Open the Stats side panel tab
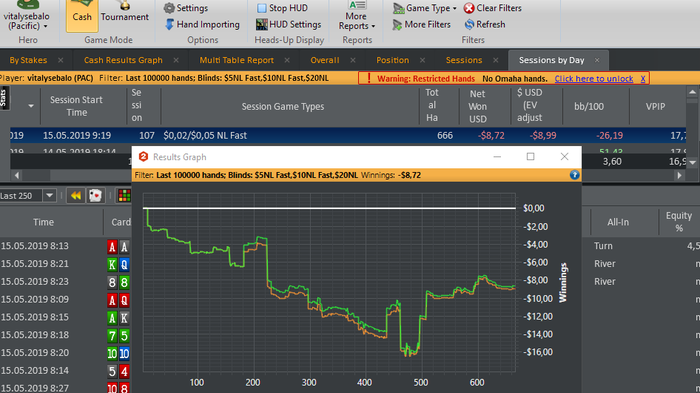 coord(4,98)
